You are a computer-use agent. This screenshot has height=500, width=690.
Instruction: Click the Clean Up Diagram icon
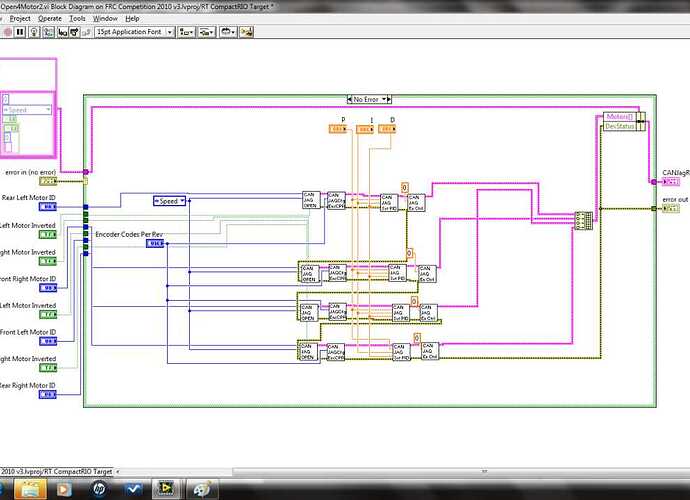point(246,32)
